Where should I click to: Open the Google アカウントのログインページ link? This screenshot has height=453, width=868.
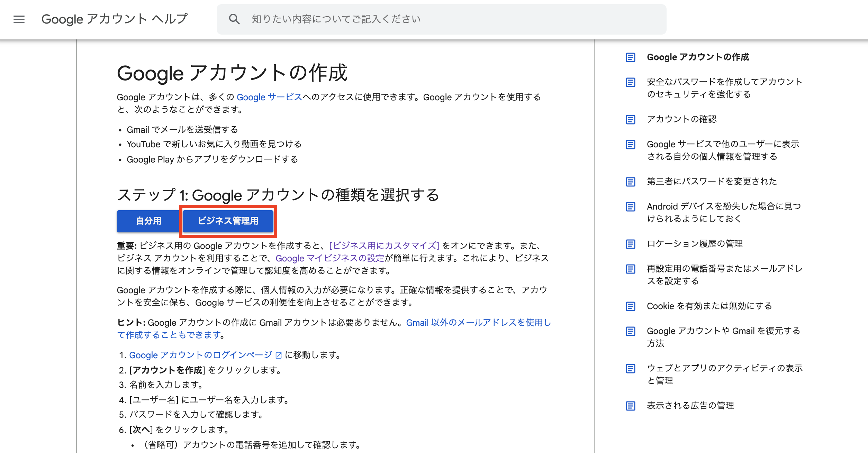click(x=200, y=355)
